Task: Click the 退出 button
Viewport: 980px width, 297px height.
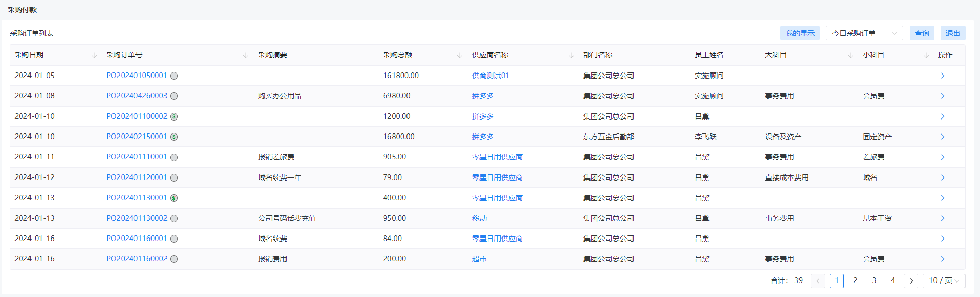Action: point(953,33)
